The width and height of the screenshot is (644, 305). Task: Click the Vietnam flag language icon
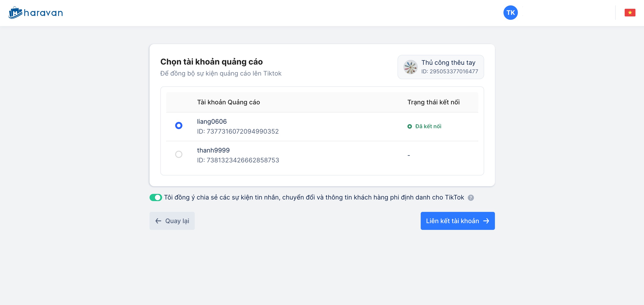coord(630,13)
